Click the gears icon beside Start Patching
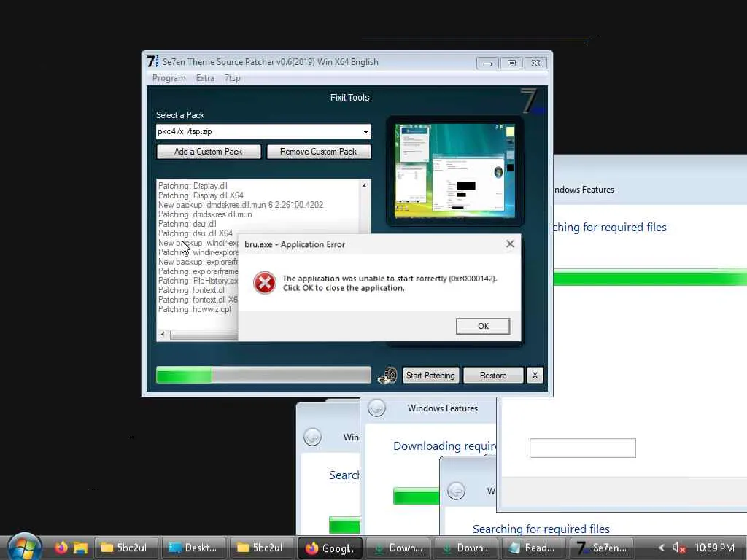747x560 pixels. tap(387, 376)
